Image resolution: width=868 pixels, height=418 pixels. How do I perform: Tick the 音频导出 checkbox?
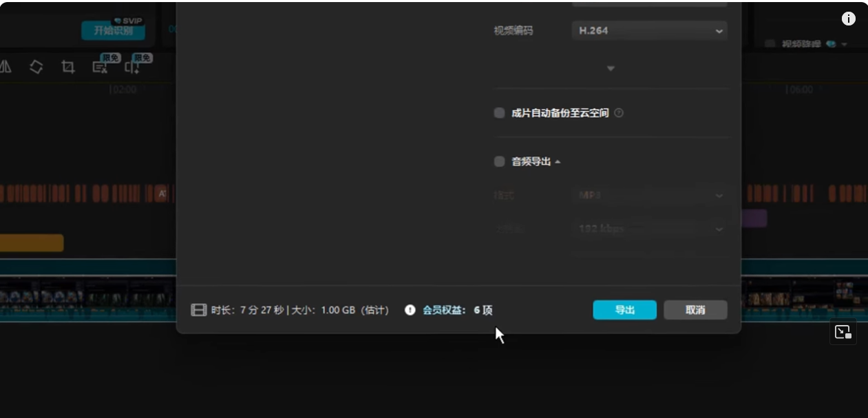click(x=500, y=162)
